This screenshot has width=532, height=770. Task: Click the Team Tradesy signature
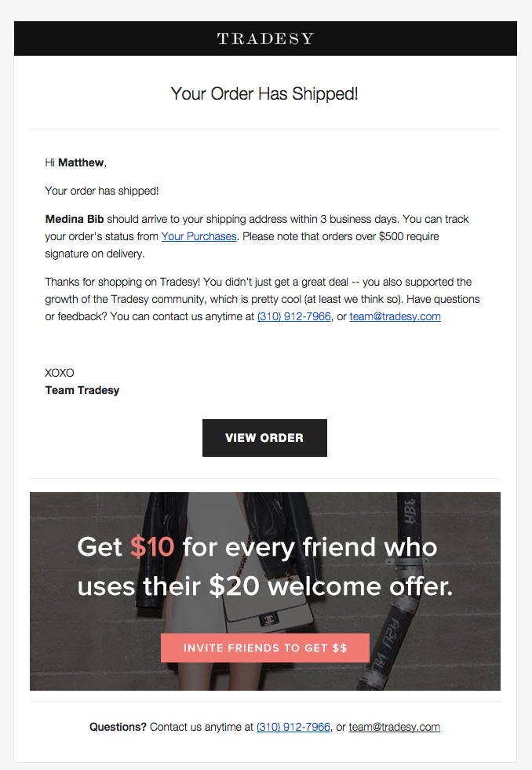point(82,390)
